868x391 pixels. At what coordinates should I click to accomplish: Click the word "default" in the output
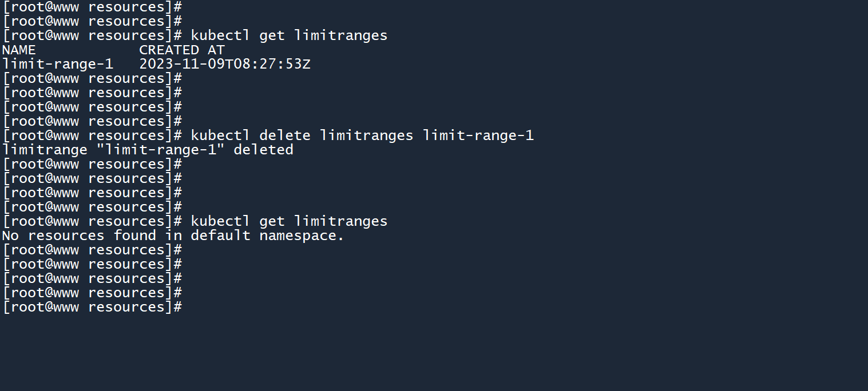220,236
